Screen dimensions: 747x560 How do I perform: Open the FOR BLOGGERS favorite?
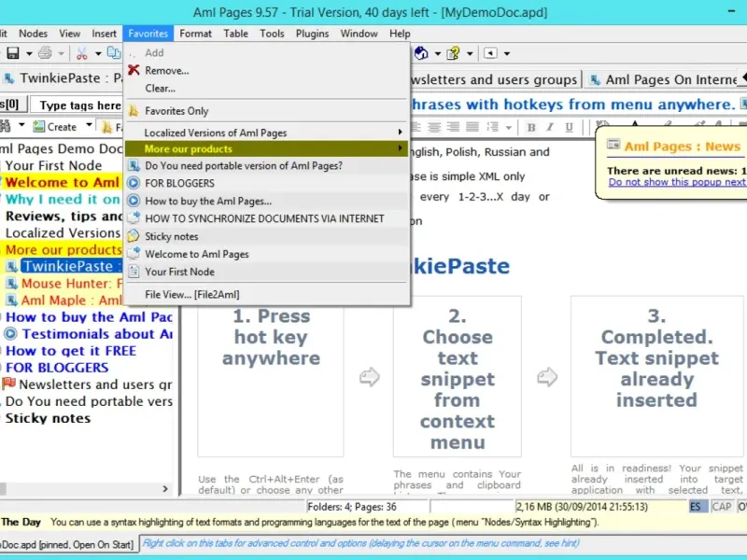click(267, 183)
